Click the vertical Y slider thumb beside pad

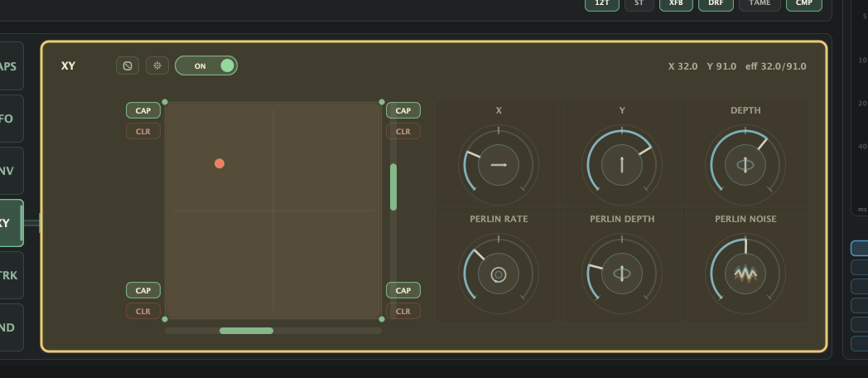[393, 187]
